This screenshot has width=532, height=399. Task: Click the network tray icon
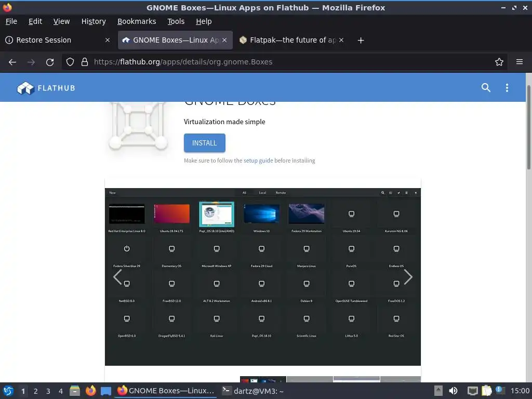[x=472, y=391]
